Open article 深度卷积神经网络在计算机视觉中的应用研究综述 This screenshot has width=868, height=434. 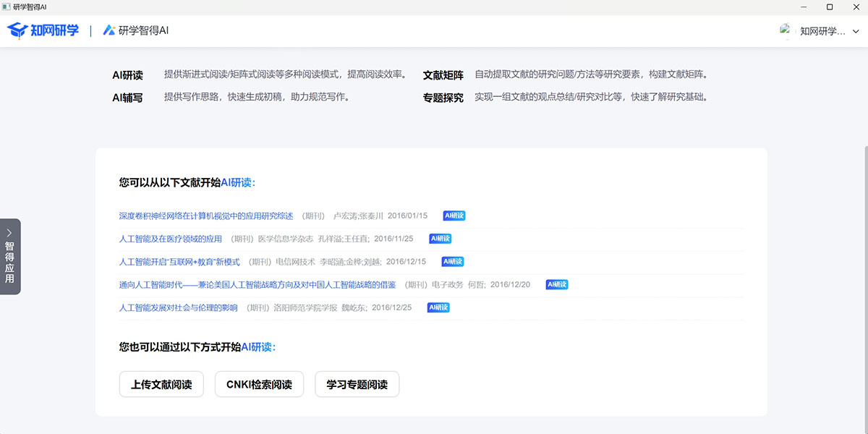point(206,216)
